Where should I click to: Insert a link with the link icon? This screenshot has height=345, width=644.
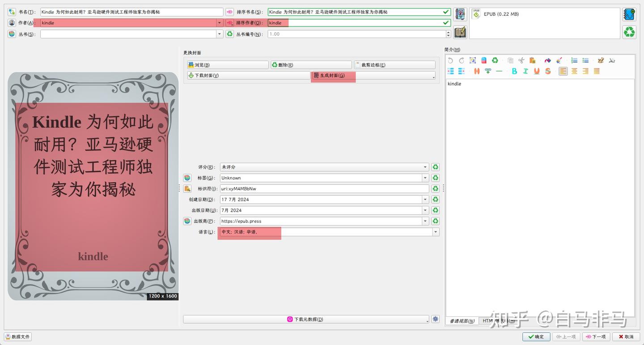pos(488,71)
